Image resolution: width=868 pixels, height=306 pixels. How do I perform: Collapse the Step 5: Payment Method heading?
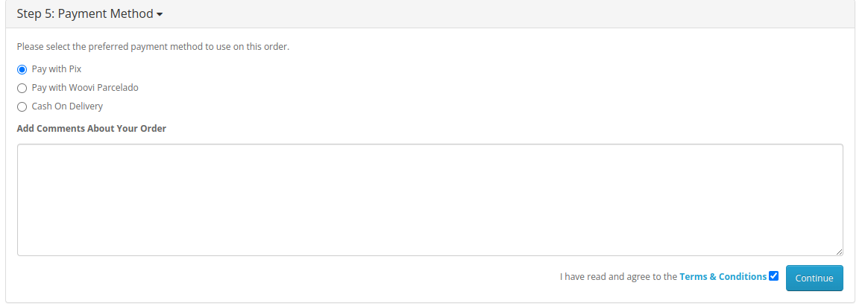pyautogui.click(x=89, y=14)
